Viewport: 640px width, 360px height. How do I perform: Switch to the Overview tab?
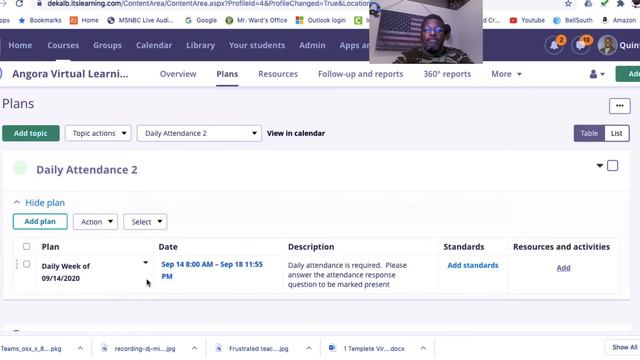click(178, 74)
